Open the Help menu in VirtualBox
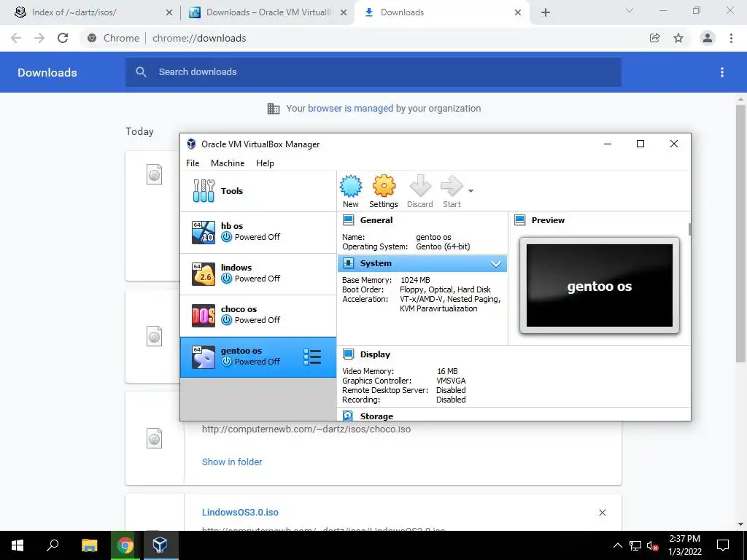 point(265,163)
